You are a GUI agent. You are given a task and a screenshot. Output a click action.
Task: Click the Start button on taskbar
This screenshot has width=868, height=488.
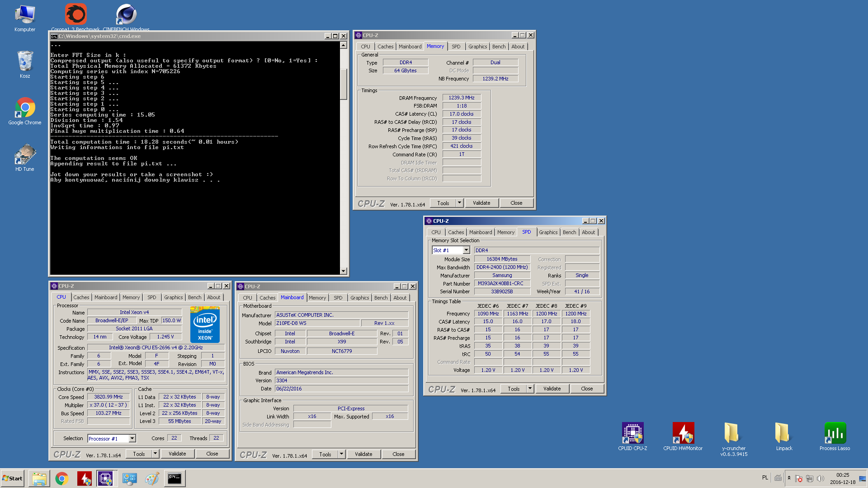point(12,479)
